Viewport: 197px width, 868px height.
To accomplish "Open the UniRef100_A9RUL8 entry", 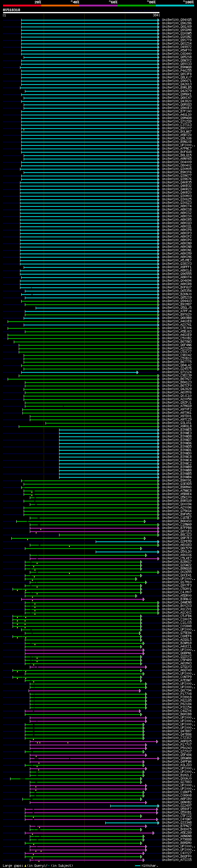I will coord(177,426).
